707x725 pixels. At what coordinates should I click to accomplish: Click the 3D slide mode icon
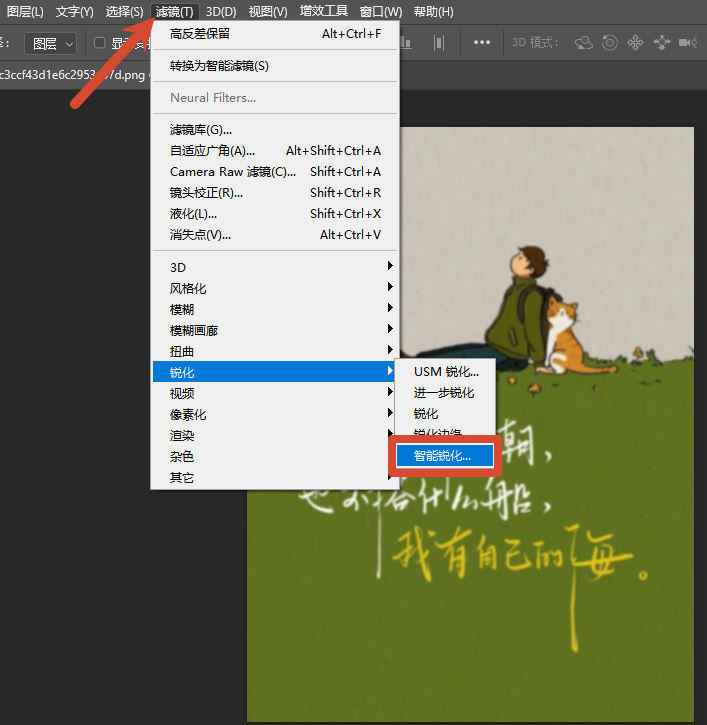pyautogui.click(x=662, y=43)
